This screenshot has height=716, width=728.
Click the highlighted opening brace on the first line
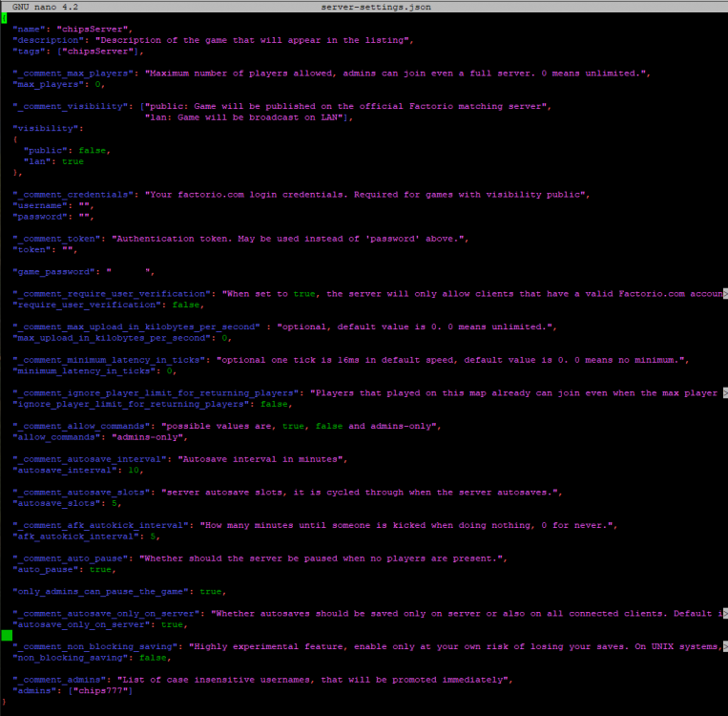4,18
